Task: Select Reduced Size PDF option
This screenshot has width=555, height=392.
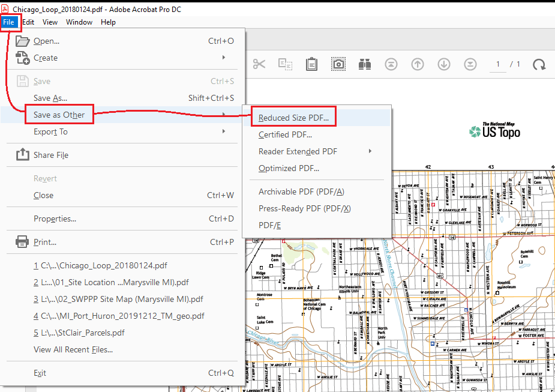Action: click(x=293, y=116)
